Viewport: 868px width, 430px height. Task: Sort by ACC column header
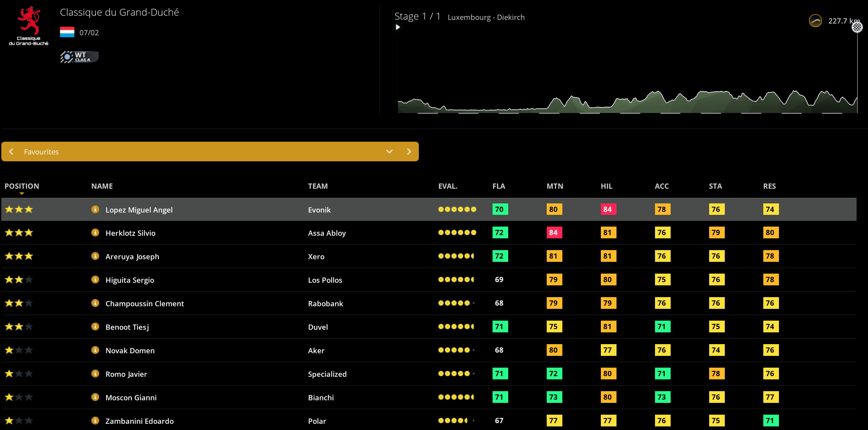[662, 186]
